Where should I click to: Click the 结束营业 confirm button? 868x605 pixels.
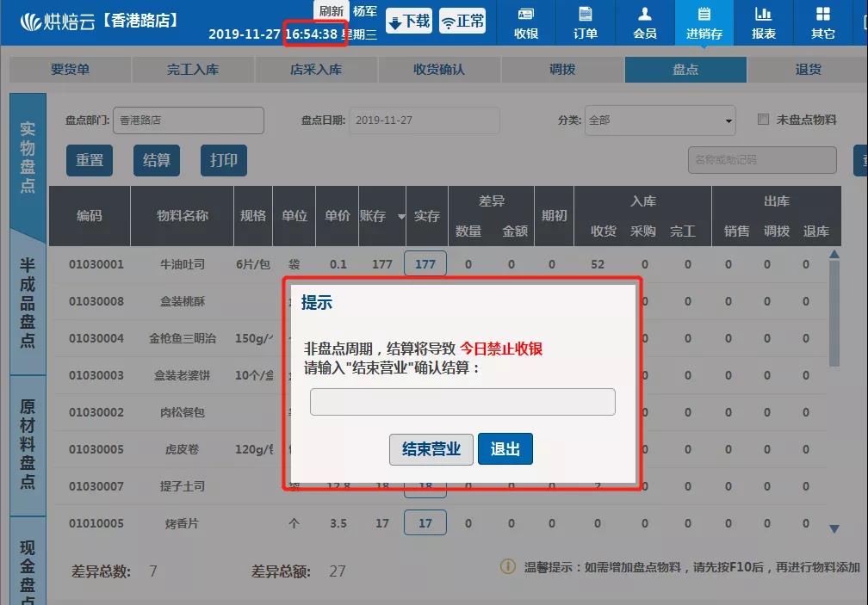click(x=431, y=448)
